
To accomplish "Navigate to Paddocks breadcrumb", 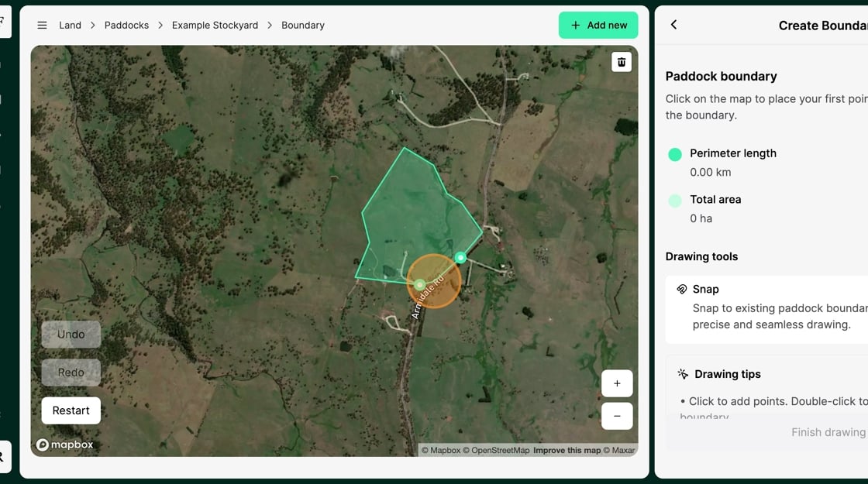I will coord(126,26).
